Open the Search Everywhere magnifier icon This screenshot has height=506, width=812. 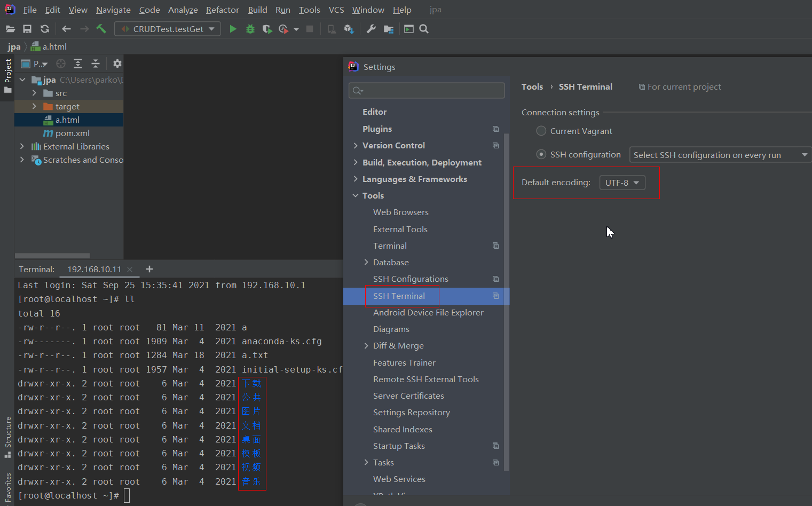click(x=424, y=29)
